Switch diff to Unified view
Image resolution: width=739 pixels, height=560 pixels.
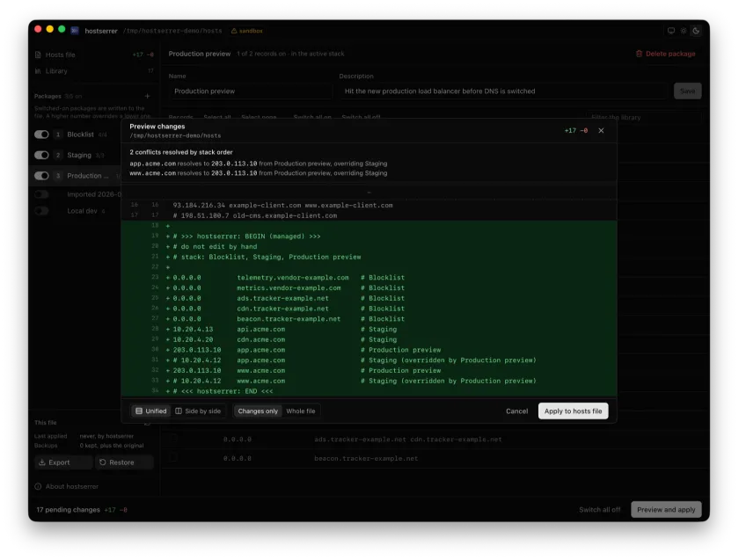tap(150, 411)
